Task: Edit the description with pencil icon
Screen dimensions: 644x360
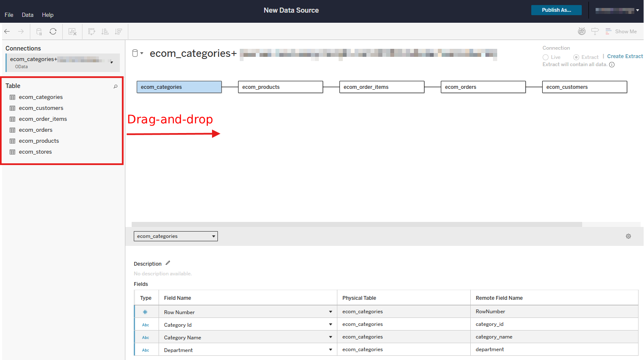Action: [x=168, y=263]
